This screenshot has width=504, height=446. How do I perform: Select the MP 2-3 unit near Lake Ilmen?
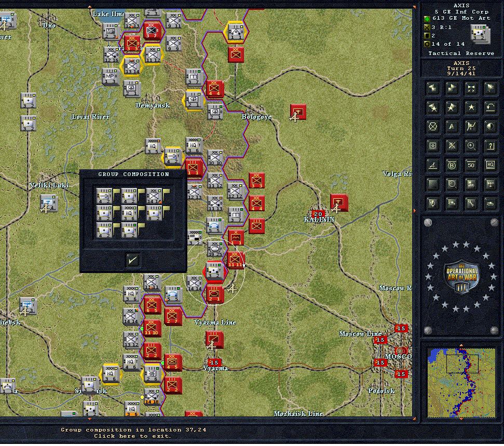(111, 32)
